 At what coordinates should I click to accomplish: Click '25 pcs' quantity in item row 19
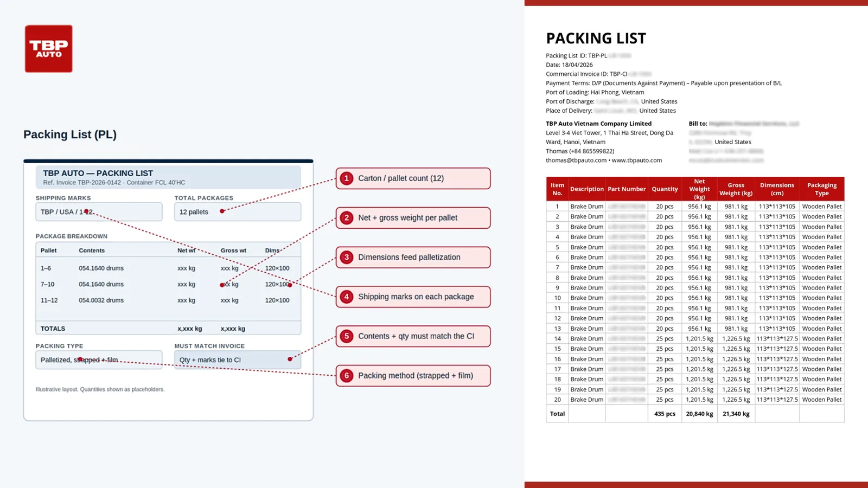[x=665, y=390]
